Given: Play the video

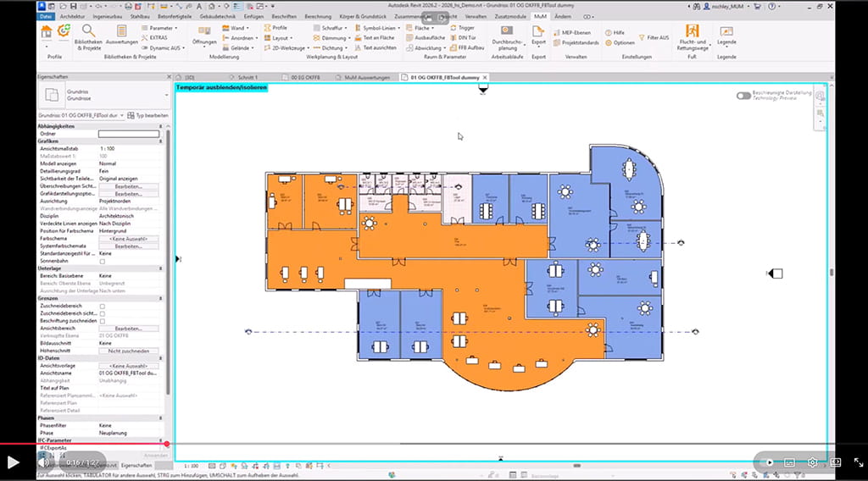Looking at the screenshot, I should click(x=13, y=462).
